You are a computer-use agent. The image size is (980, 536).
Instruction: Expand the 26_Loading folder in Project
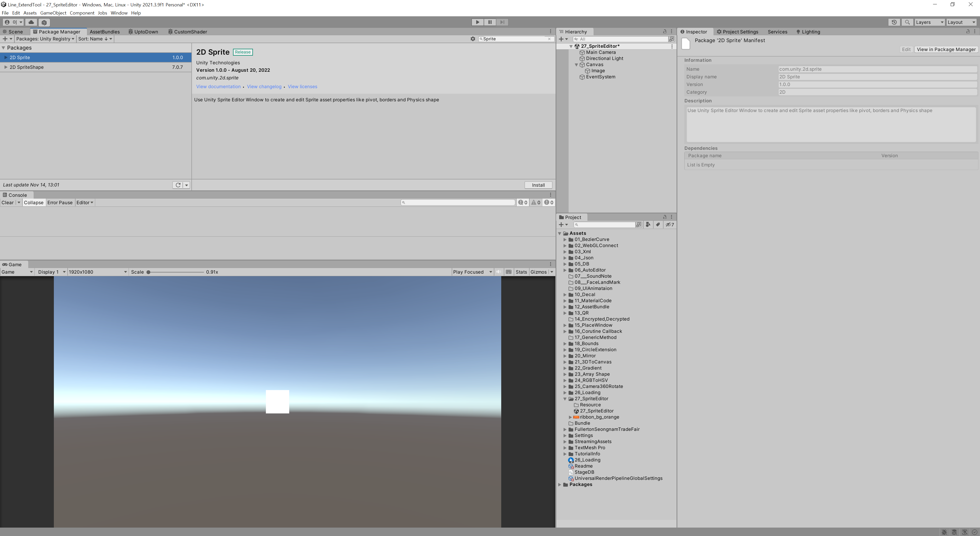click(565, 393)
